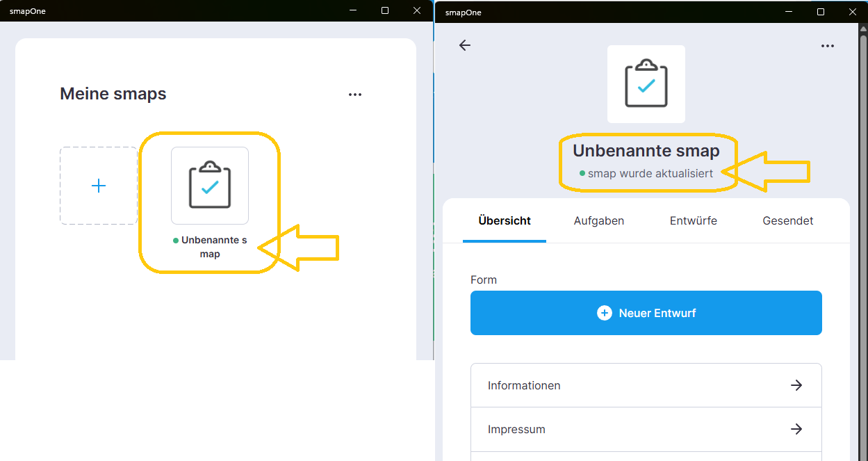Close the left smapOne window

[x=417, y=10]
